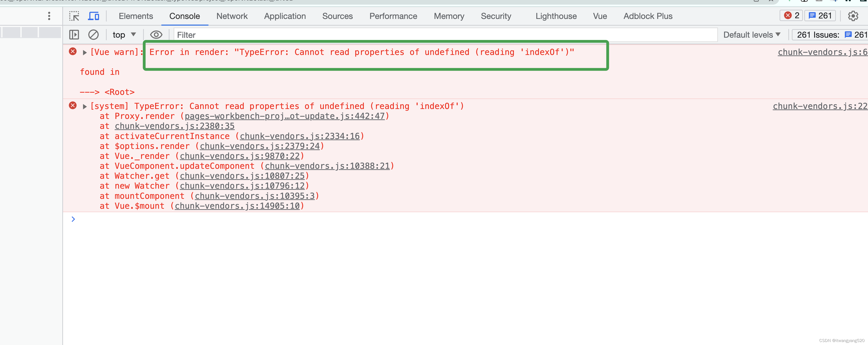Switch to the Network tab
868x345 pixels.
tap(232, 16)
